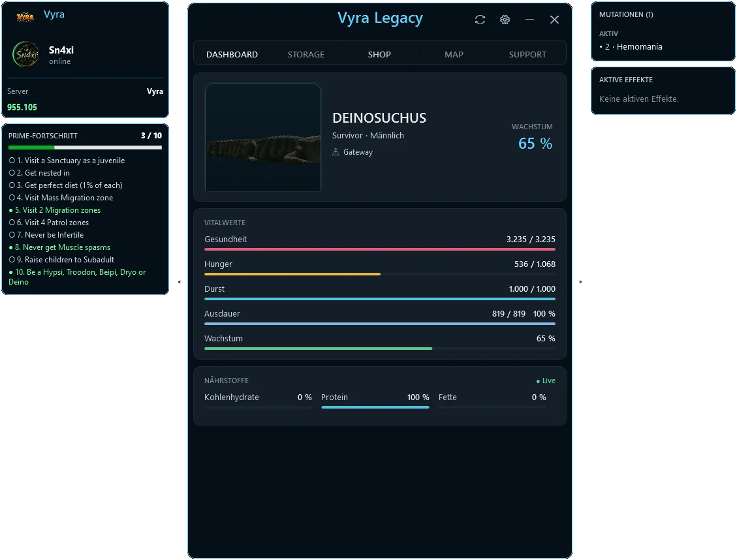Image resolution: width=737 pixels, height=560 pixels.
Task: Click the Durst progress bar
Action: point(380,299)
